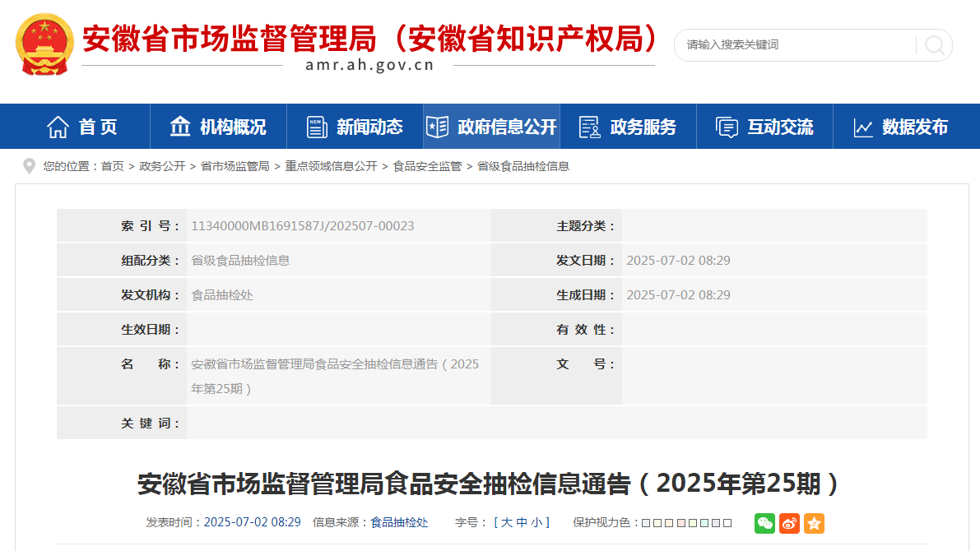980x551 pixels.
Task: Open the 政府信息公开 navigation tab
Action: pos(491,127)
